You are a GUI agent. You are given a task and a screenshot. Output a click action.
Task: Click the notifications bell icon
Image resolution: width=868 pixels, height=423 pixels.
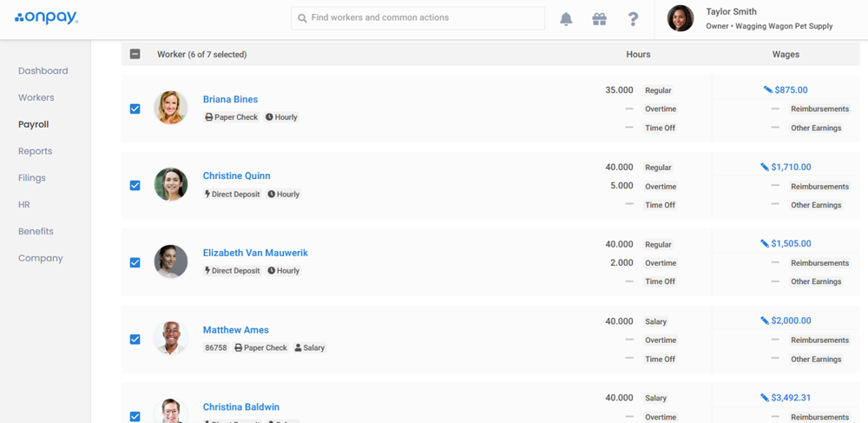[566, 19]
